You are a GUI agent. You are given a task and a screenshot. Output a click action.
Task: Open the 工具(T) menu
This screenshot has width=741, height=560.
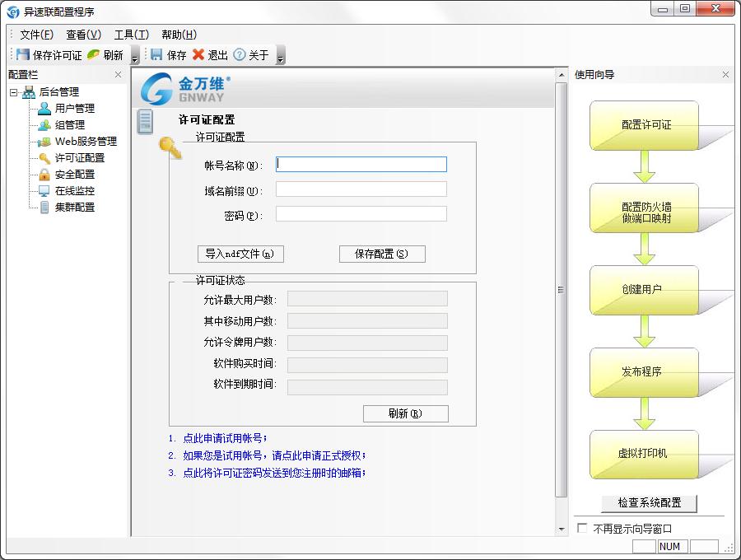(x=132, y=35)
